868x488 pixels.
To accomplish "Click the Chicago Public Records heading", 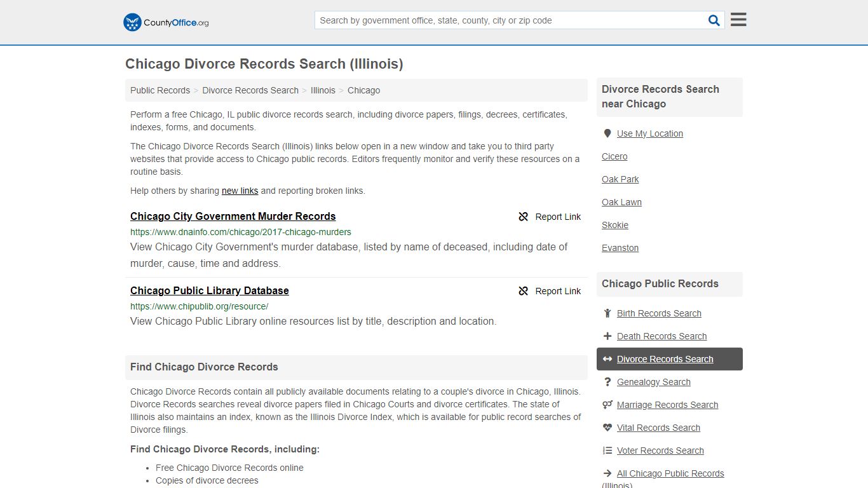I will pos(660,283).
